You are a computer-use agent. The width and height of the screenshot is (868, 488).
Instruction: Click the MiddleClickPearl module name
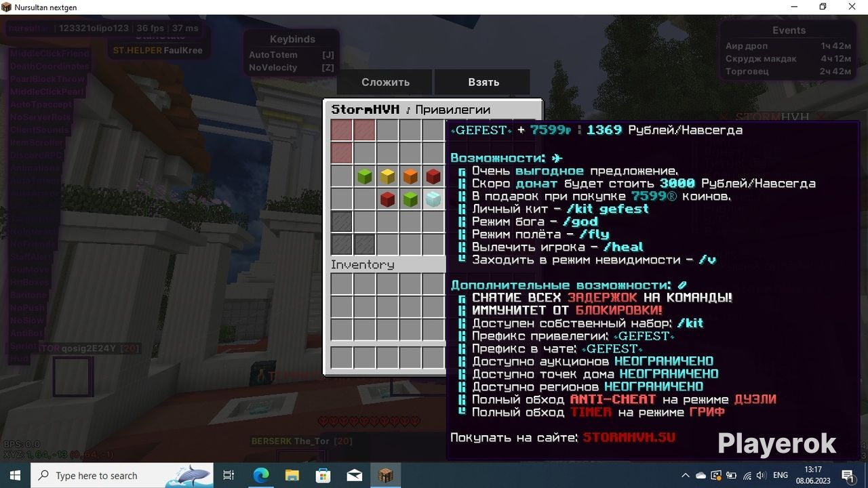[x=47, y=92]
